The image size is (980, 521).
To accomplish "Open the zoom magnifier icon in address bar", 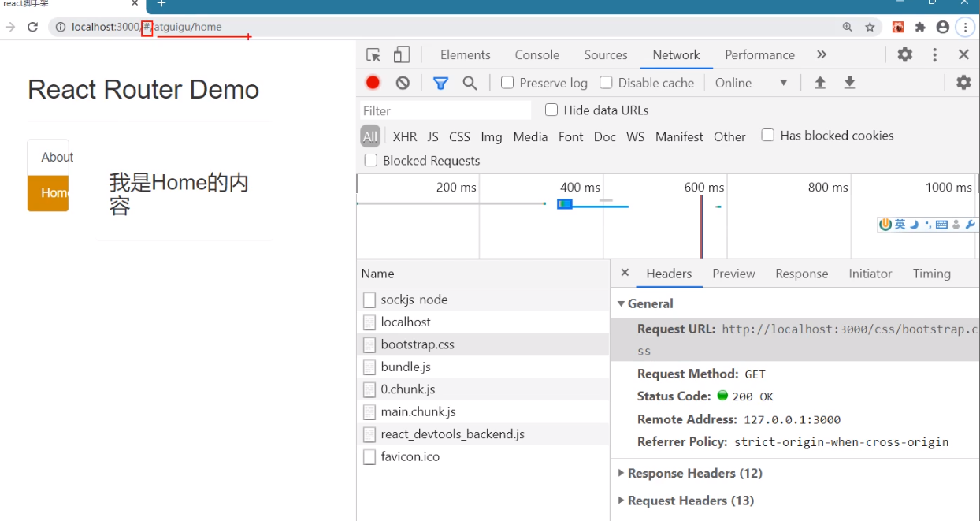I will (848, 27).
